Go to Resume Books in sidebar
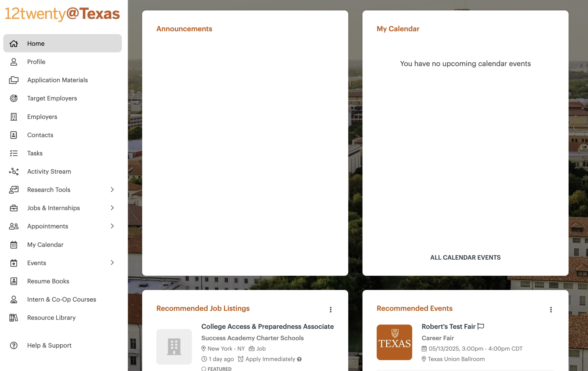Viewport: 588px width, 371px height. tap(48, 281)
